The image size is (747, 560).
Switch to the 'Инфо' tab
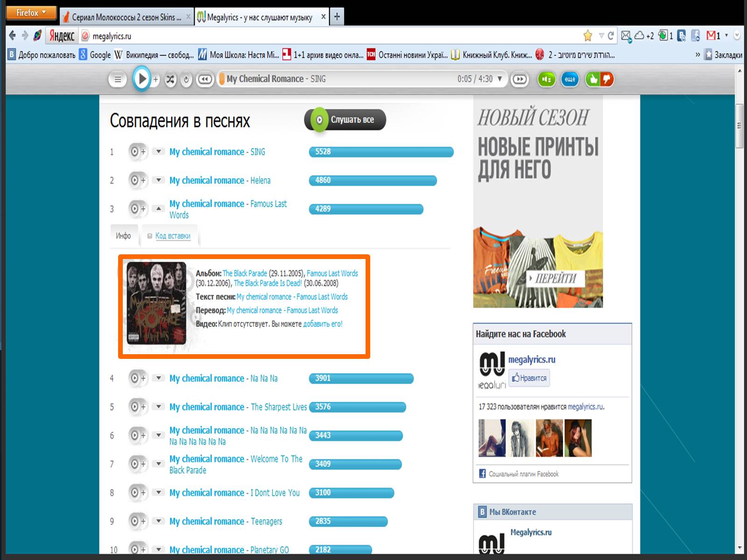pos(123,236)
